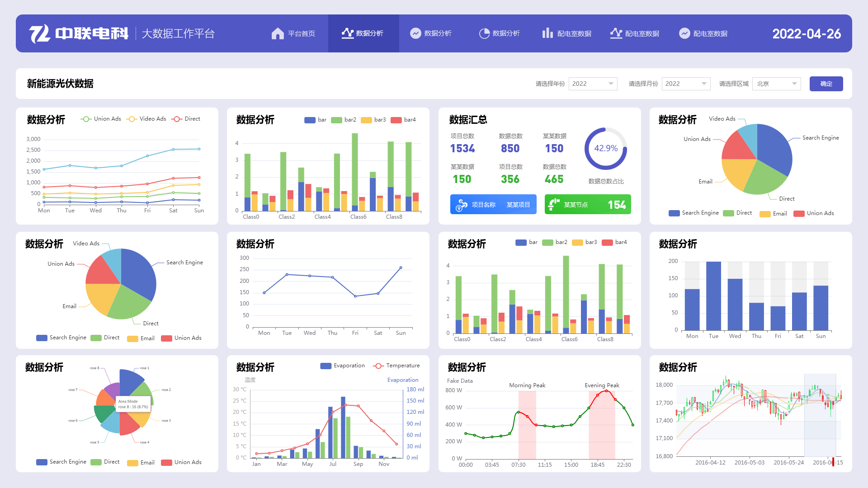Toggle Search Engine legend under rose chart
The width and height of the screenshot is (868, 488).
point(61,462)
